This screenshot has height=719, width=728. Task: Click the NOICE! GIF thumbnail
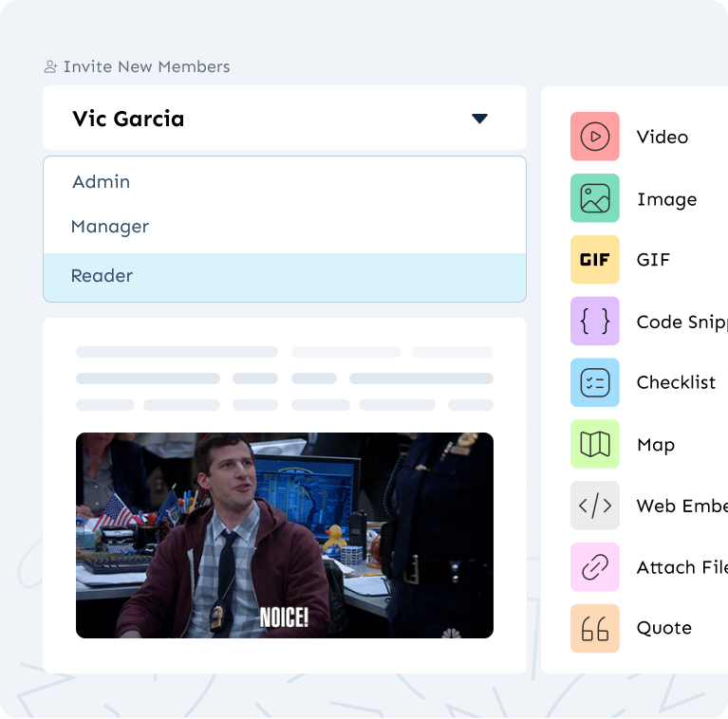pos(285,535)
